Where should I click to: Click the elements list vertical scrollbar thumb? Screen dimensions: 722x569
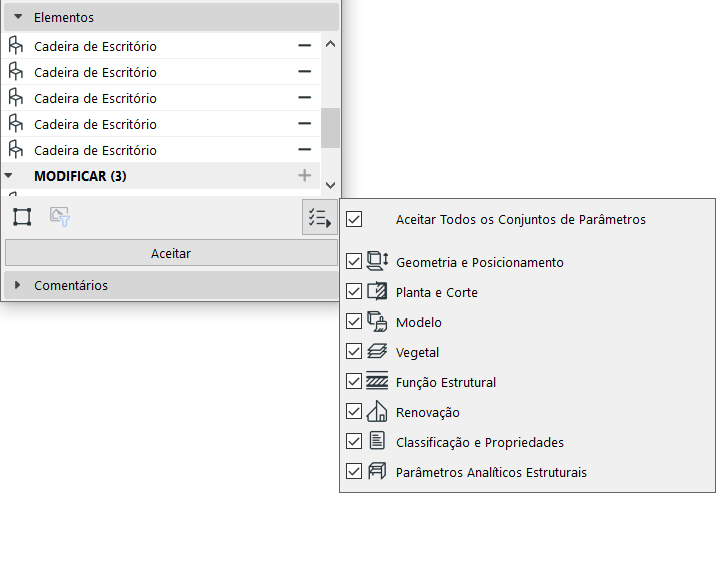tap(330, 128)
